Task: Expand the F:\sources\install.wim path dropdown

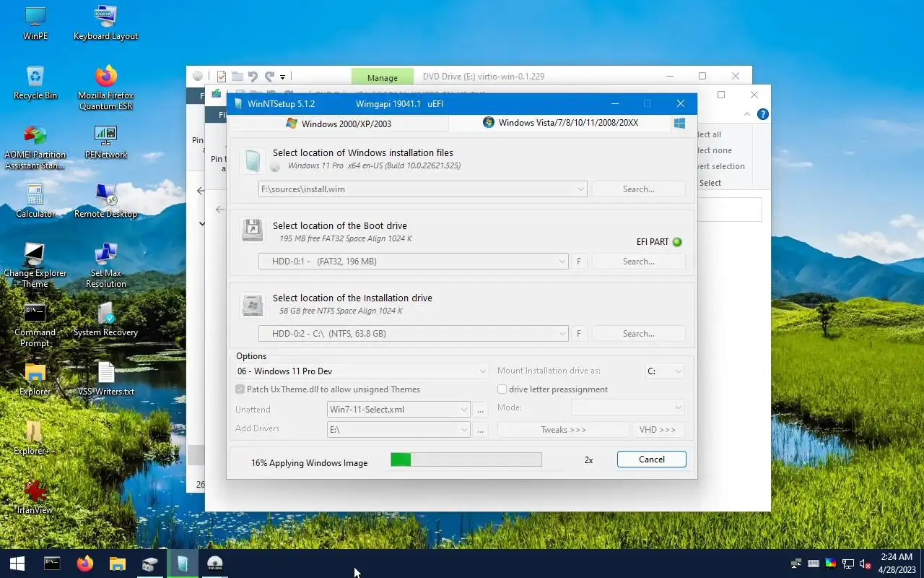Action: coord(580,189)
